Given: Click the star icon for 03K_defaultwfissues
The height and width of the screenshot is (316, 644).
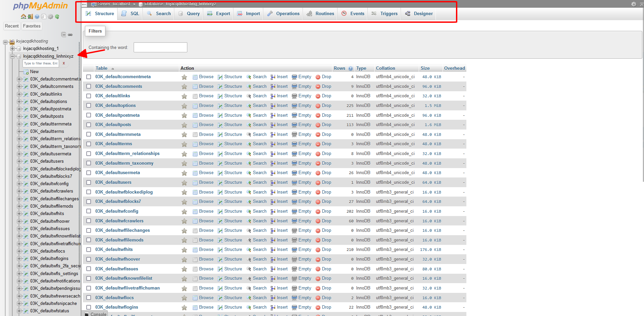Looking at the screenshot, I should click(x=184, y=269).
